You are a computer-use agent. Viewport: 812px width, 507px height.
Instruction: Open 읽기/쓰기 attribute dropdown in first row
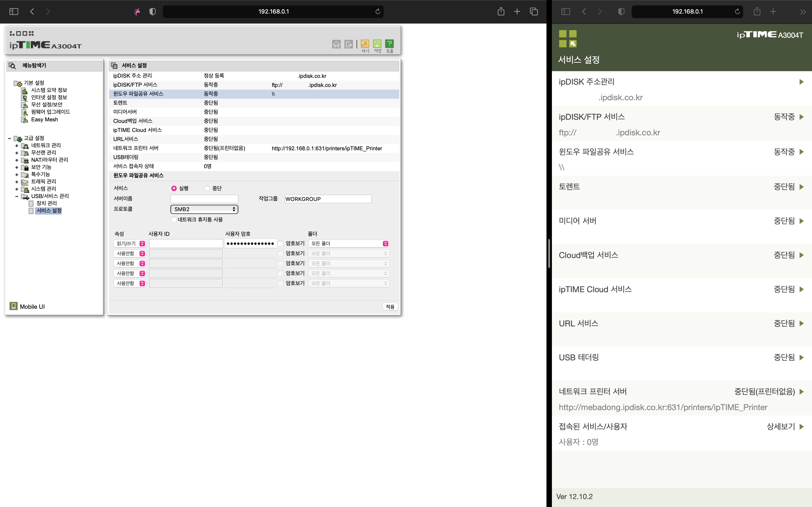click(x=130, y=244)
